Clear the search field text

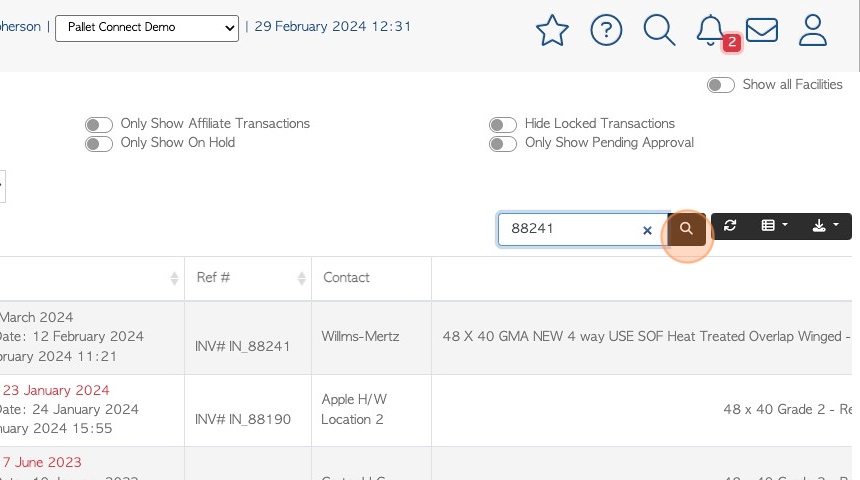[x=647, y=230]
